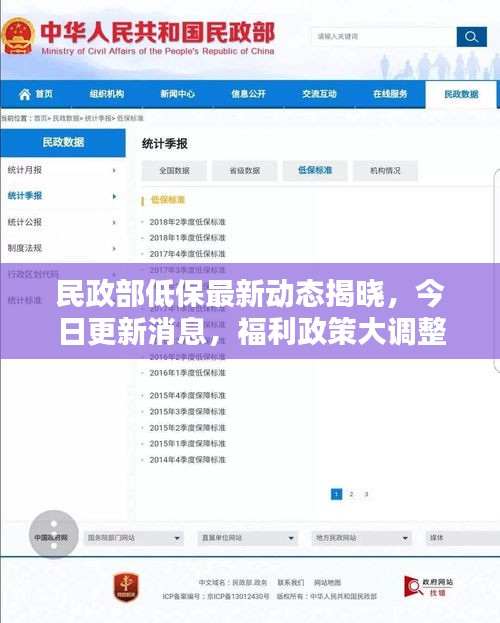Open the 新闻中心 navigation menu
The height and width of the screenshot is (623, 500).
178,94
